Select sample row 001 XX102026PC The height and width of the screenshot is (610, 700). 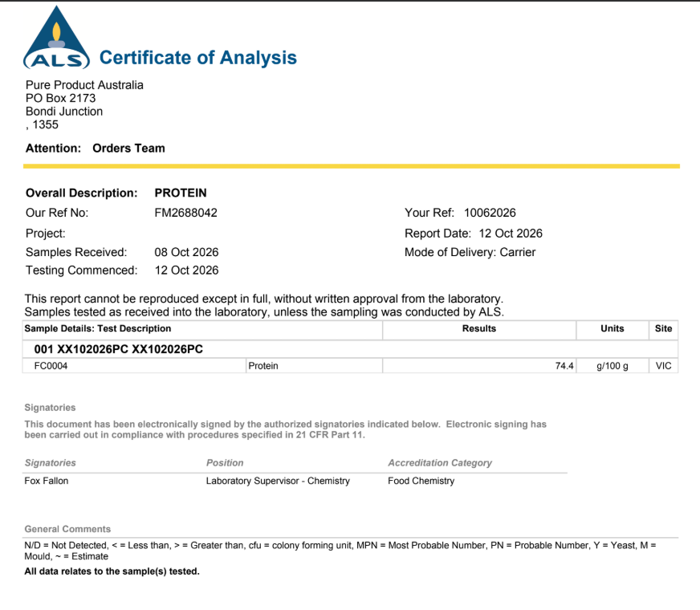click(x=350, y=349)
